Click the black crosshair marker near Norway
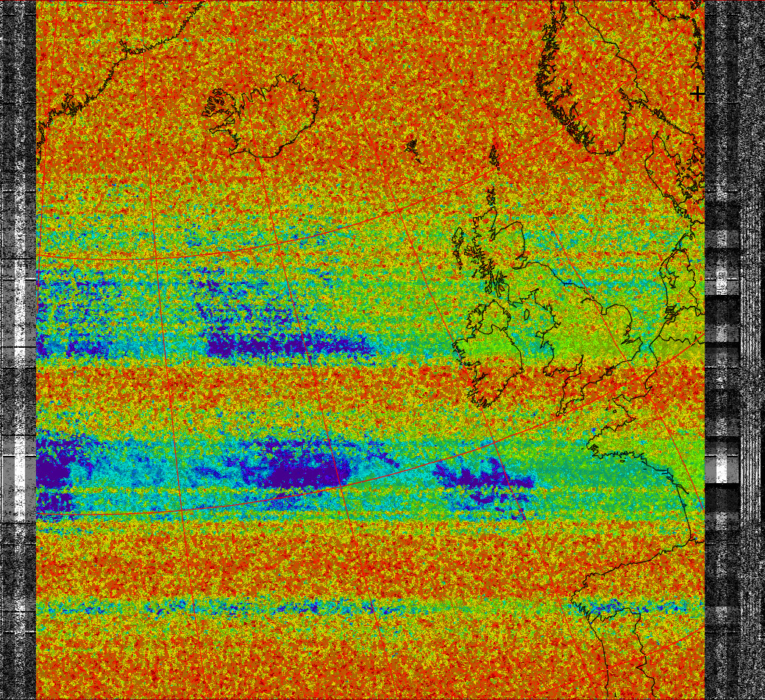The width and height of the screenshot is (765, 700). pyautogui.click(x=697, y=93)
